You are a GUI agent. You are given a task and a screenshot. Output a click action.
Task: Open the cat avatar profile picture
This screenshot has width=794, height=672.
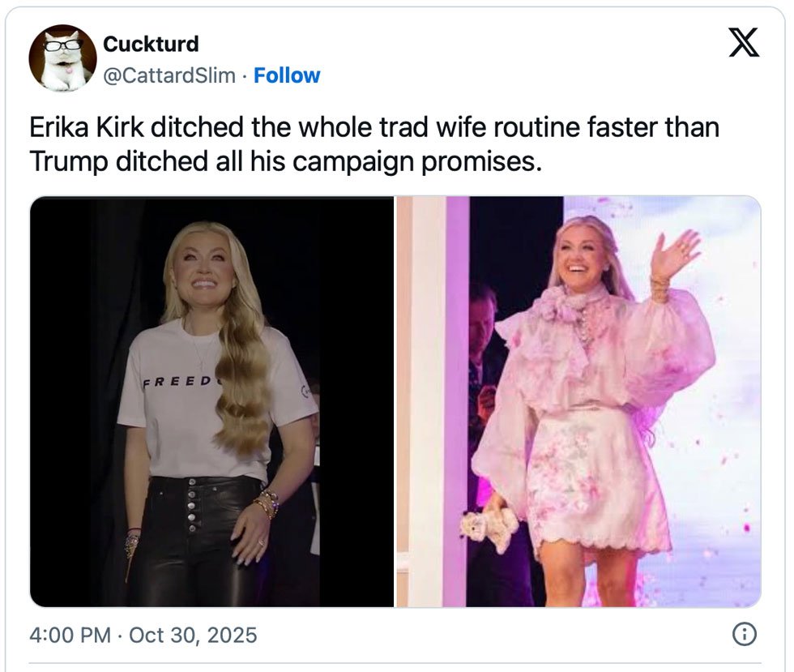pos(62,58)
